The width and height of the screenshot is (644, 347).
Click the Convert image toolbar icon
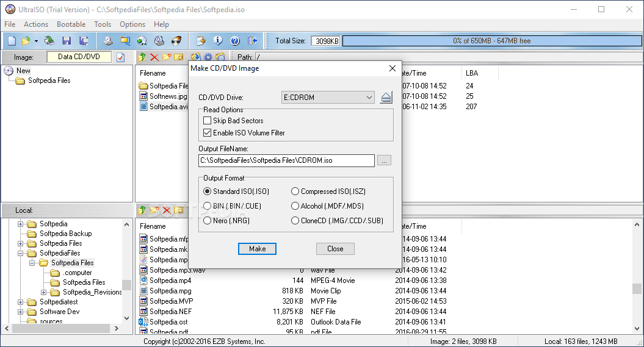(125, 41)
